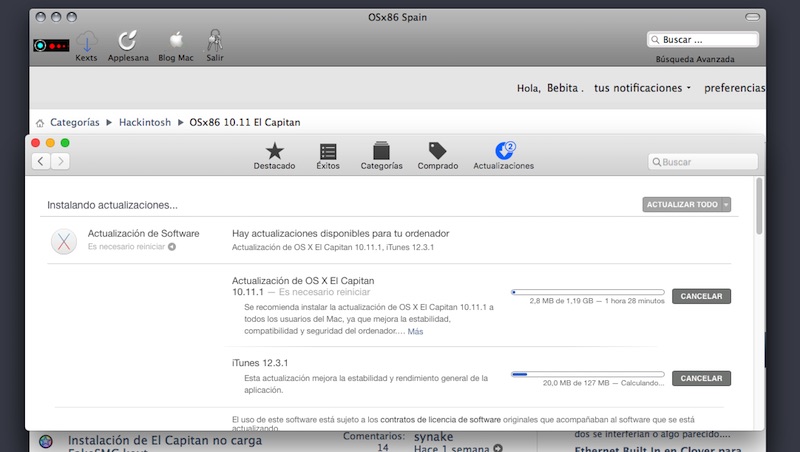Switch to Éxitos list tab
This screenshot has height=452, width=800.
328,156
